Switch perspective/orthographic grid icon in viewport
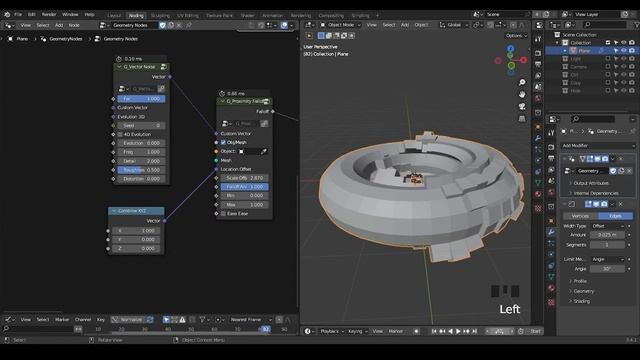The height and width of the screenshot is (360, 640). pos(522,118)
